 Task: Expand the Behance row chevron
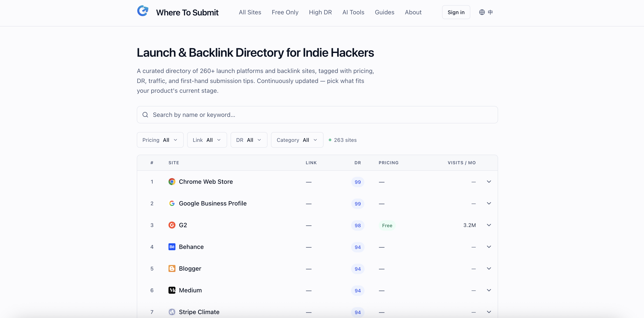coord(489,247)
